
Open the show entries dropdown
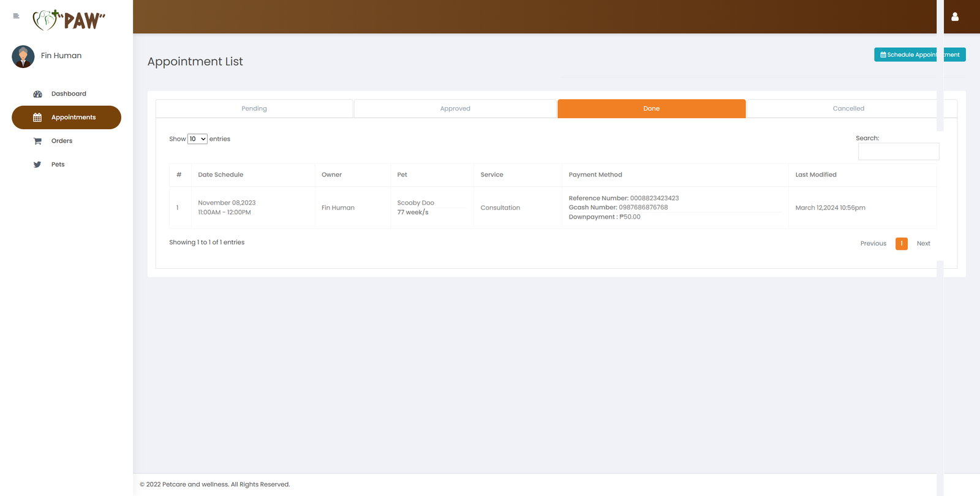197,139
